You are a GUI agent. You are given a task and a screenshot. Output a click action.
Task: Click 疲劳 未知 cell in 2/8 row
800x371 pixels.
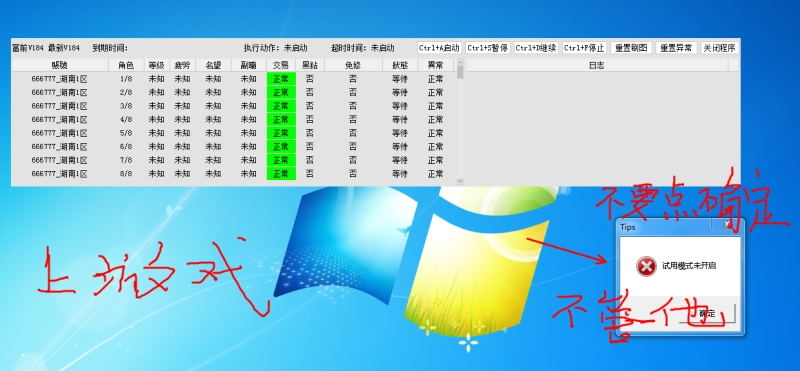(183, 92)
